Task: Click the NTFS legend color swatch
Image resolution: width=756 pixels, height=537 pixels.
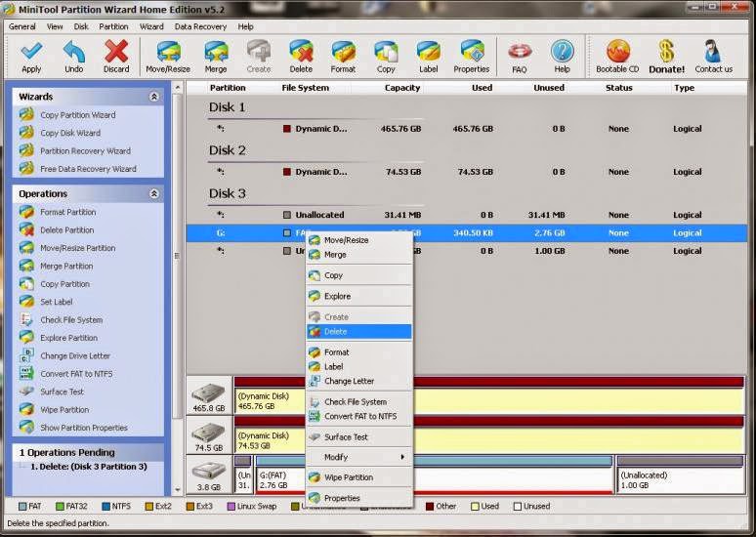Action: tap(106, 507)
